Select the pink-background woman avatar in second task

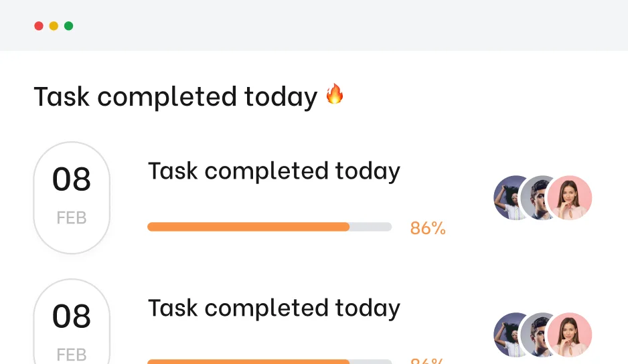click(569, 335)
